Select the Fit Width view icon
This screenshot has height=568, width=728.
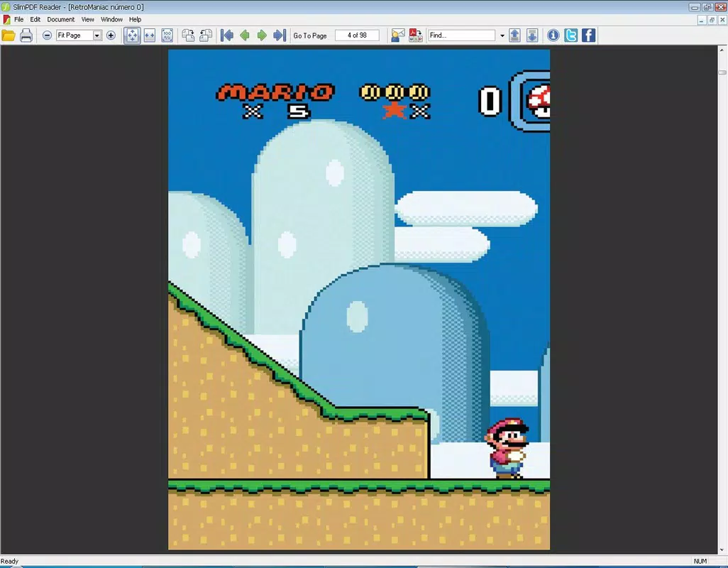click(150, 35)
